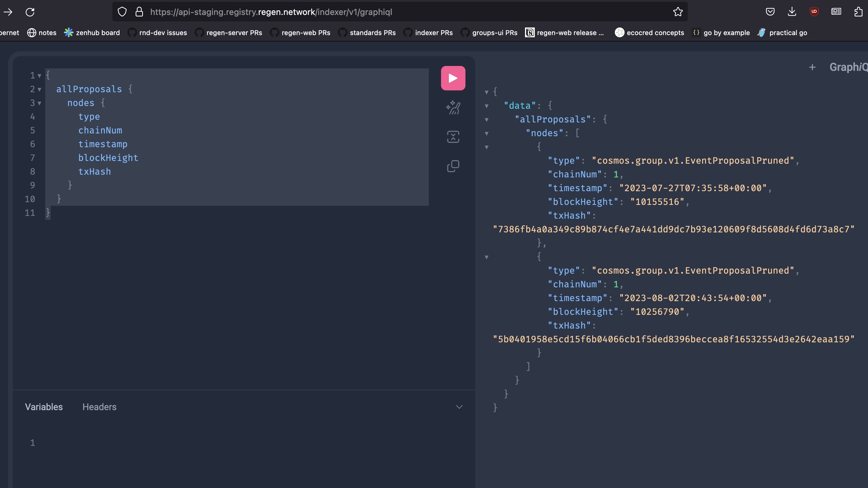Image resolution: width=868 pixels, height=488 pixels.
Task: Open the extensions puzzle icon
Action: click(x=858, y=12)
